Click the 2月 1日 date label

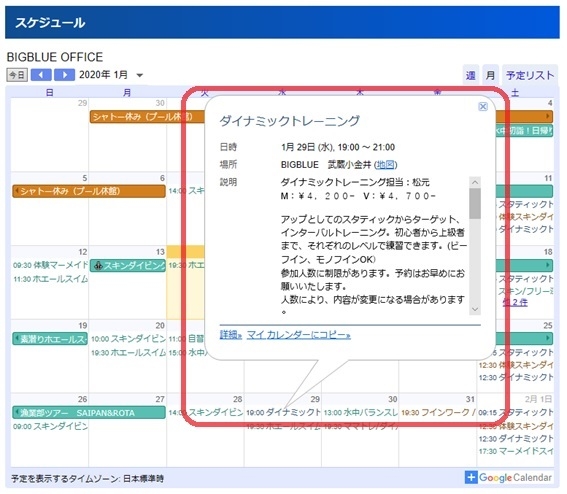[x=538, y=399]
